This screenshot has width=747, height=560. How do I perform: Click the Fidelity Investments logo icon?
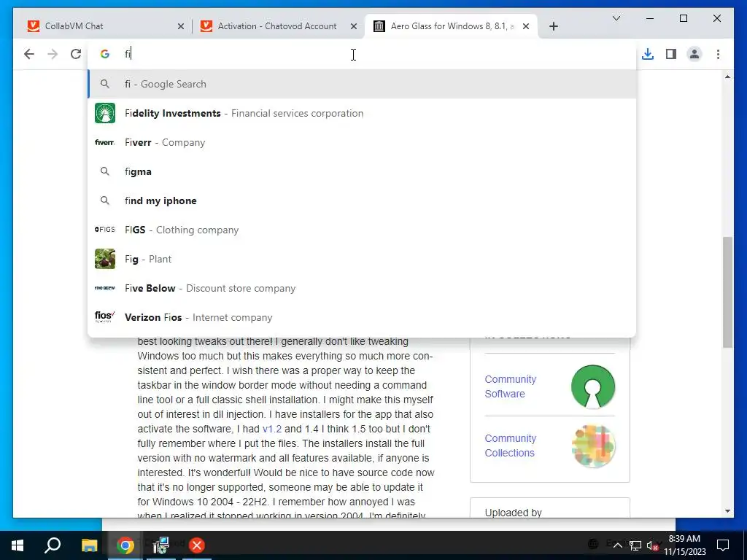point(105,113)
